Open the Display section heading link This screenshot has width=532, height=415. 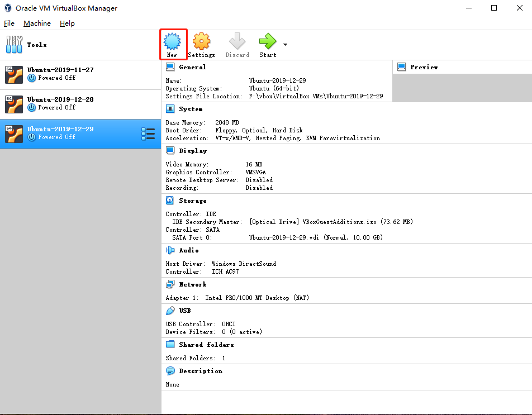(193, 151)
